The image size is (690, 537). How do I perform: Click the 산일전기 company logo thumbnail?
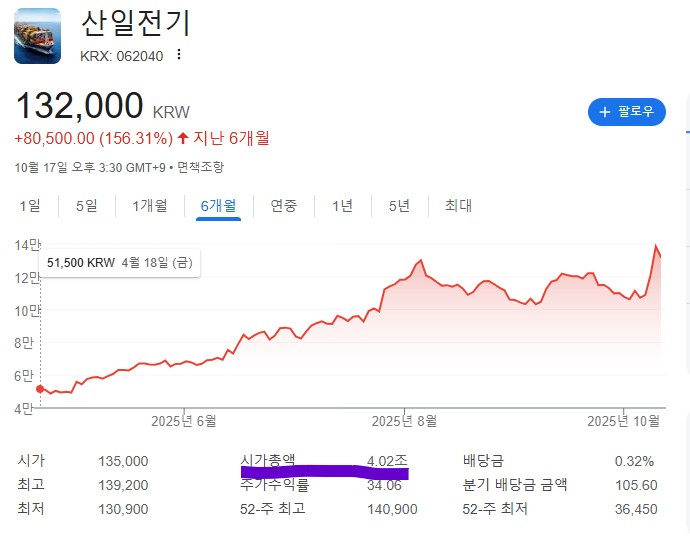tap(38, 35)
